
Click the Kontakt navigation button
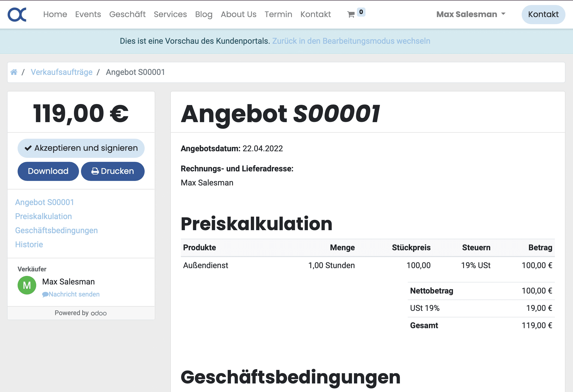pos(543,14)
